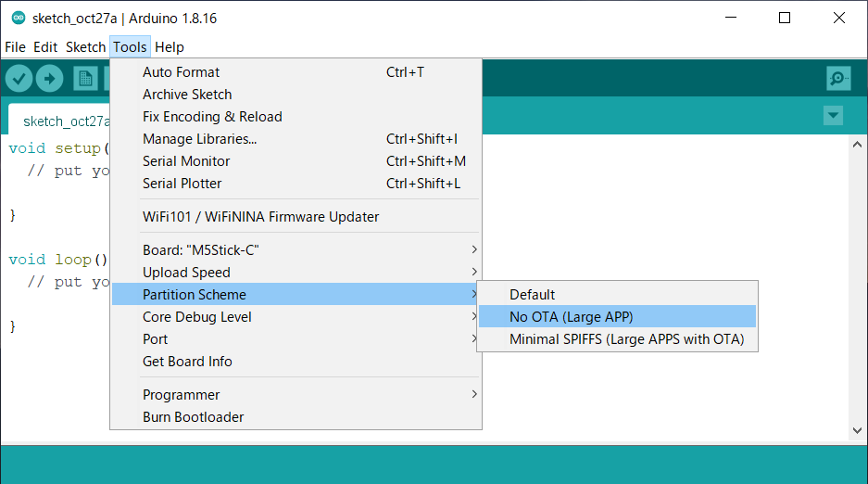Open the Edit menu
Screen dimensions: 868x484
tap(45, 47)
